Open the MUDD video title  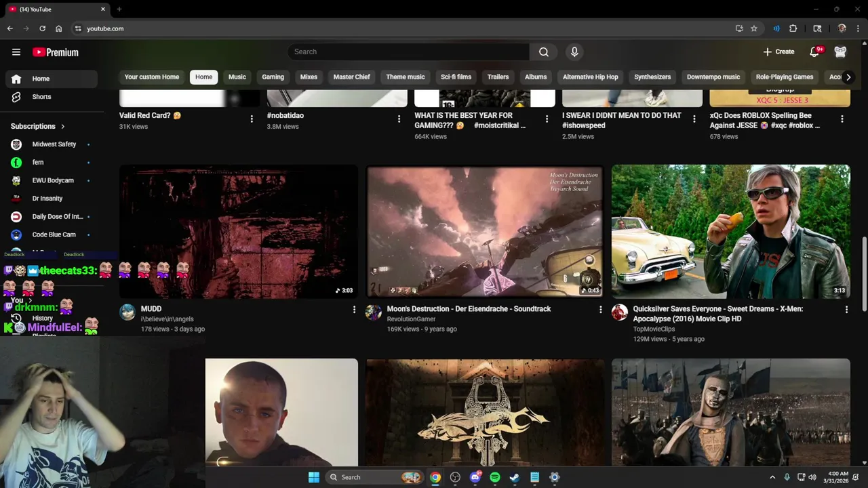coord(151,309)
